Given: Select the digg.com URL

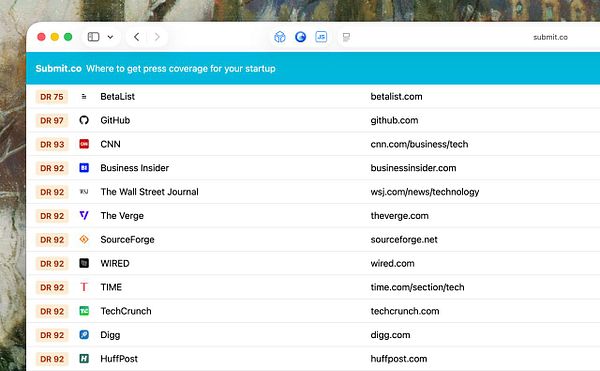Looking at the screenshot, I should 390,335.
